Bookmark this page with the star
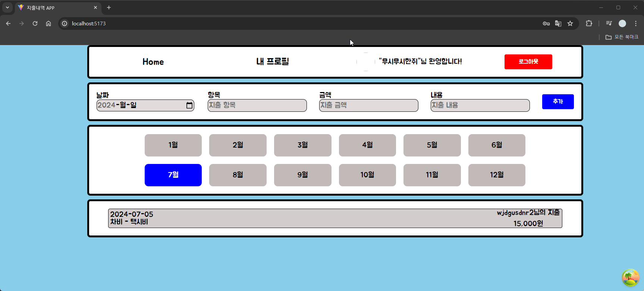The image size is (644, 291). [x=570, y=23]
